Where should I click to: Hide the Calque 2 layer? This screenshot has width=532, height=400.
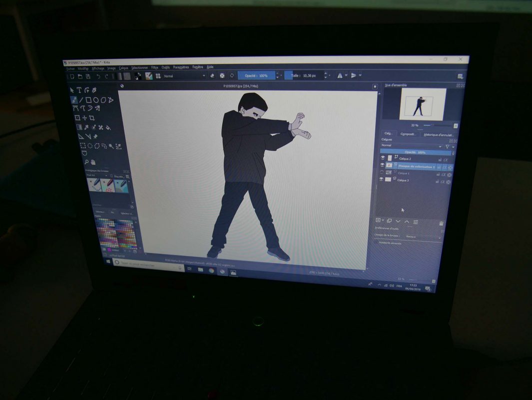(383, 158)
